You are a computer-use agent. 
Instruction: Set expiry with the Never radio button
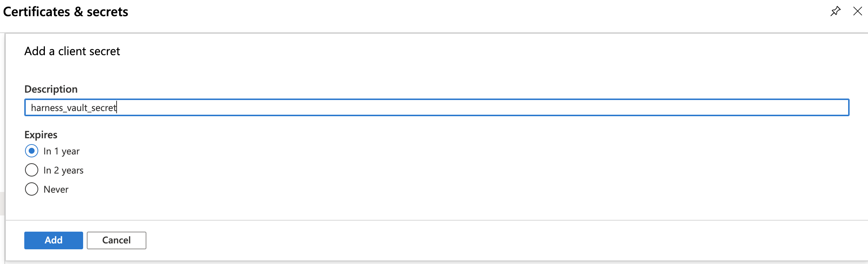[x=32, y=189]
